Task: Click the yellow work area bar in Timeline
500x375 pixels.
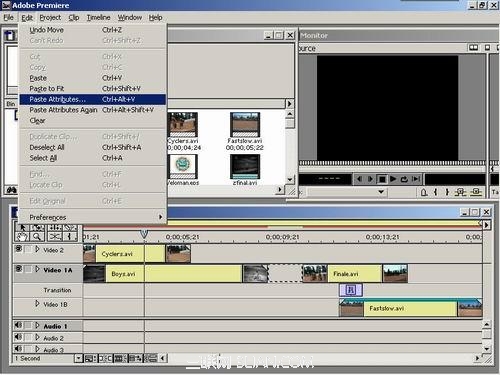Action: (324, 223)
